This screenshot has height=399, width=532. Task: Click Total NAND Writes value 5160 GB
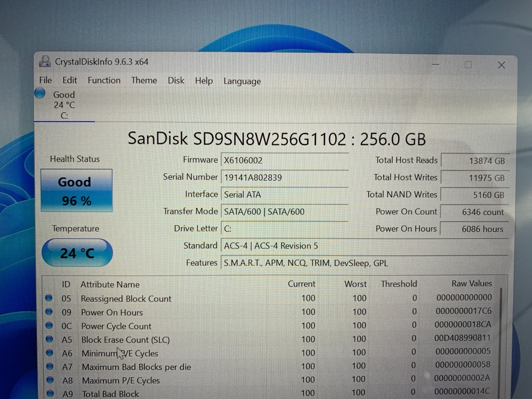[474, 195]
